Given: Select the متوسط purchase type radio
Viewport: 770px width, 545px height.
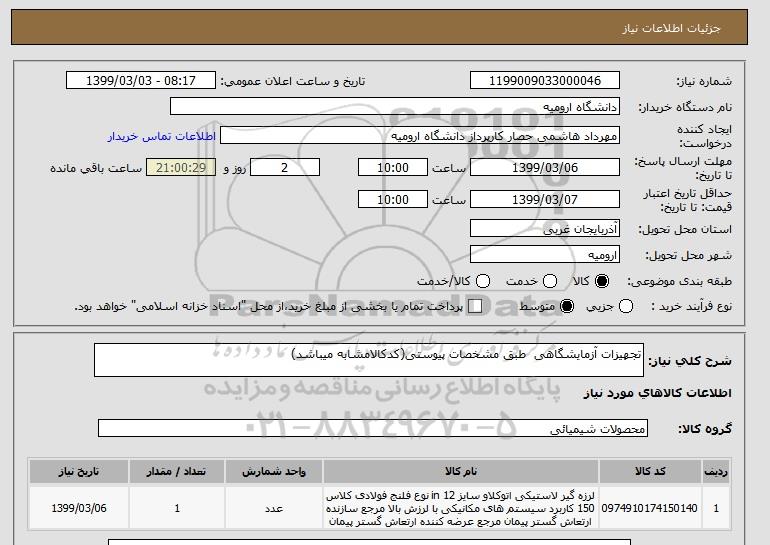Looking at the screenshot, I should coord(567,306).
